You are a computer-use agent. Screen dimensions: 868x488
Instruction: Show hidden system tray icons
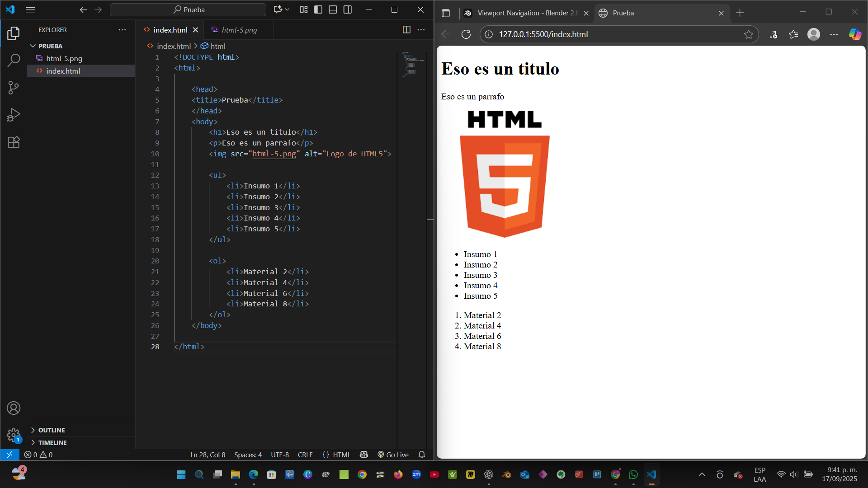tap(702, 474)
